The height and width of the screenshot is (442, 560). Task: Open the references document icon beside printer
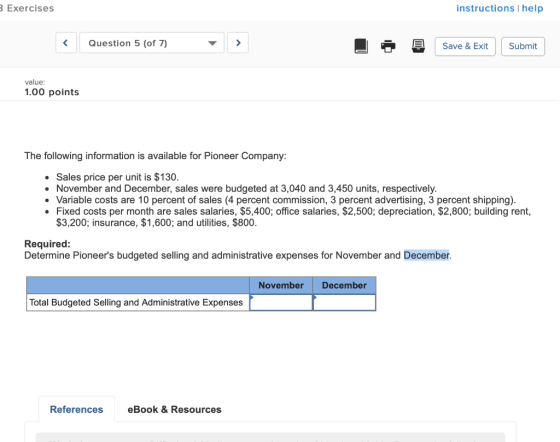click(418, 46)
